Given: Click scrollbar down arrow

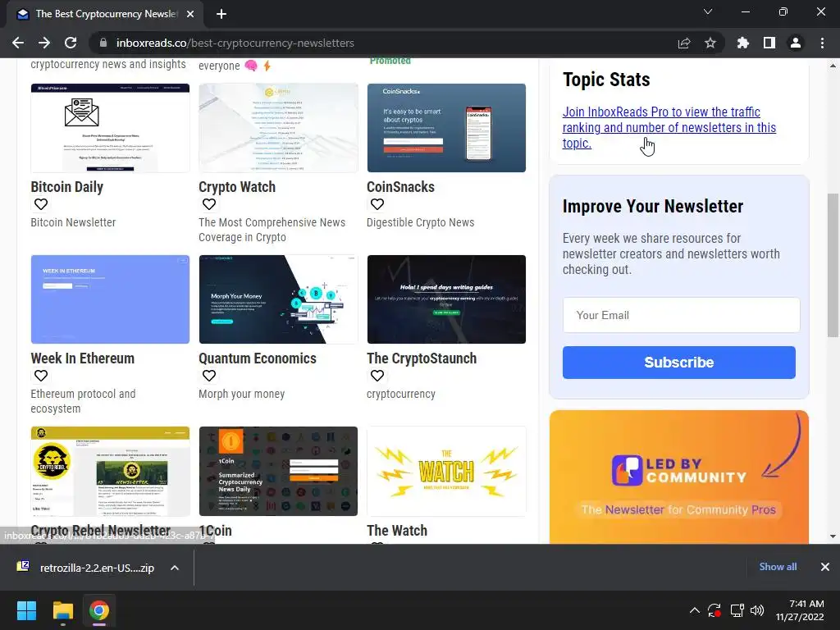Looking at the screenshot, I should click(833, 536).
